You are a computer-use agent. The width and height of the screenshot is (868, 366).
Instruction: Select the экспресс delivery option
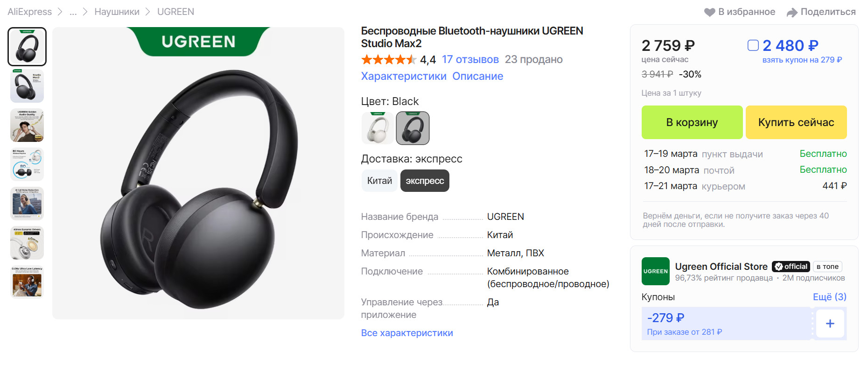425,181
